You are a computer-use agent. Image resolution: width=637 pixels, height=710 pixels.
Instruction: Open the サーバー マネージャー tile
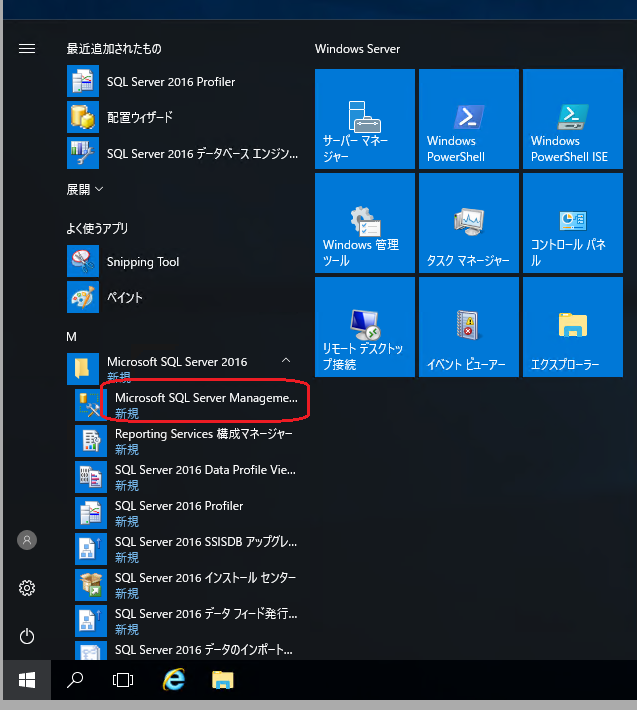click(x=365, y=119)
